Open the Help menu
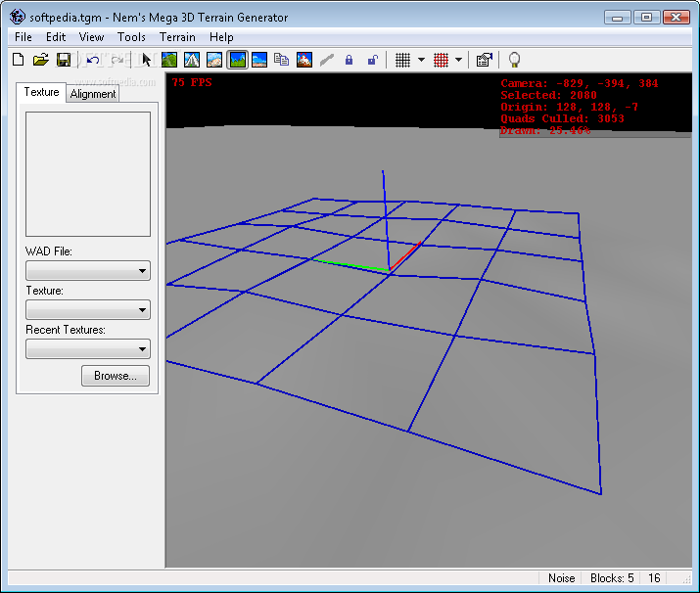The image size is (700, 593). (221, 37)
